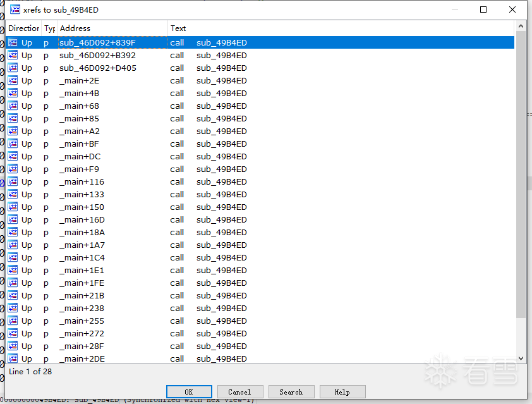Select the address sub_46D092+D405
Viewport: 532px width, 404px height.
(x=98, y=68)
